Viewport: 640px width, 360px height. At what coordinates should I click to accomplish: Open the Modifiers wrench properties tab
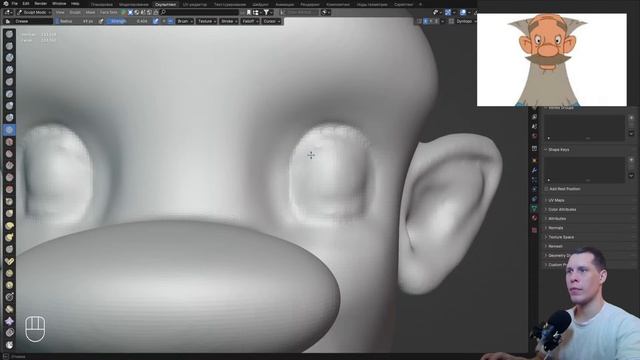point(534,170)
